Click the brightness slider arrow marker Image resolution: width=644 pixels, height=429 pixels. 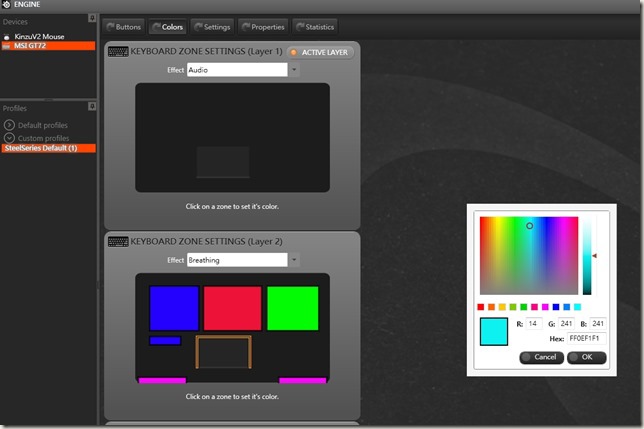pyautogui.click(x=594, y=256)
